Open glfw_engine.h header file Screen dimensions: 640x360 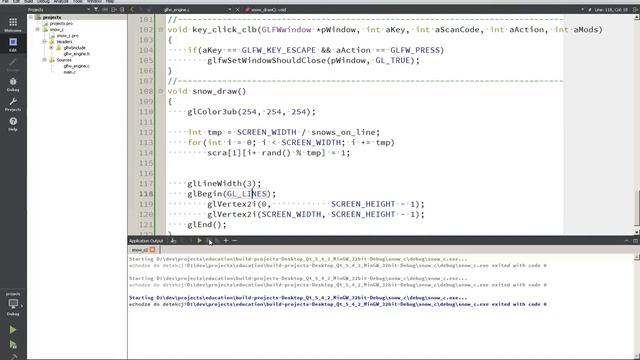point(76,54)
